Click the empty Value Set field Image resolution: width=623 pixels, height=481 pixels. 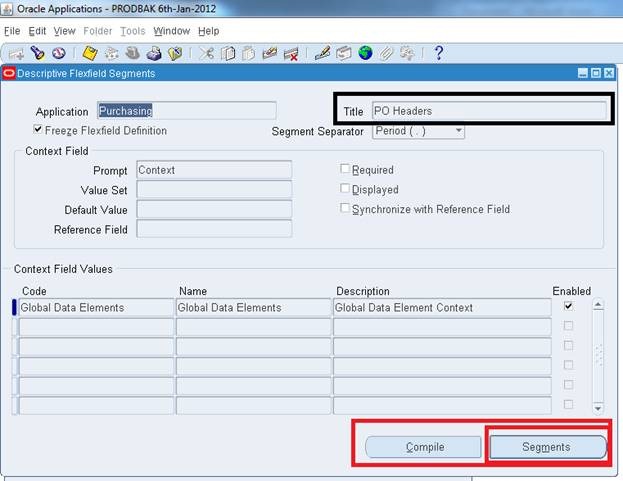point(214,190)
